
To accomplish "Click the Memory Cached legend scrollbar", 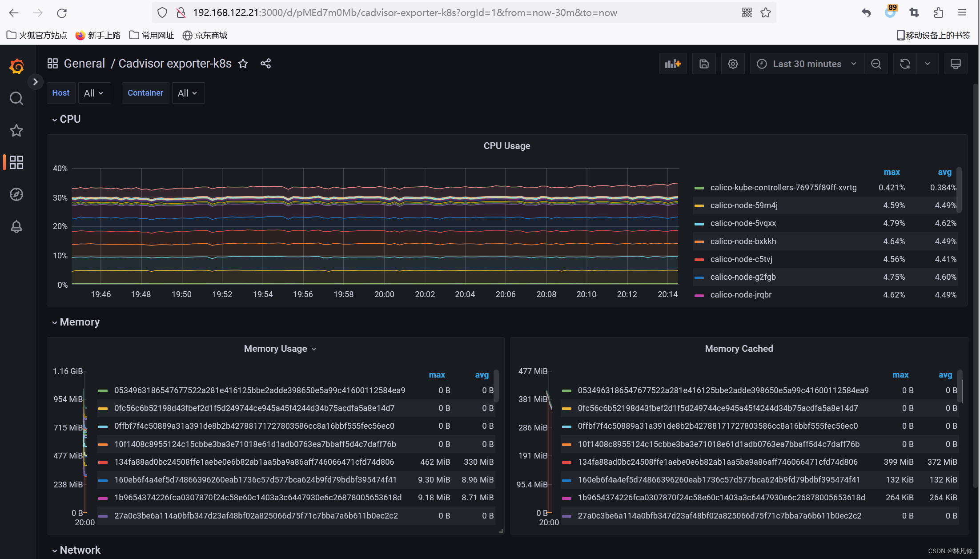I will coord(960,386).
